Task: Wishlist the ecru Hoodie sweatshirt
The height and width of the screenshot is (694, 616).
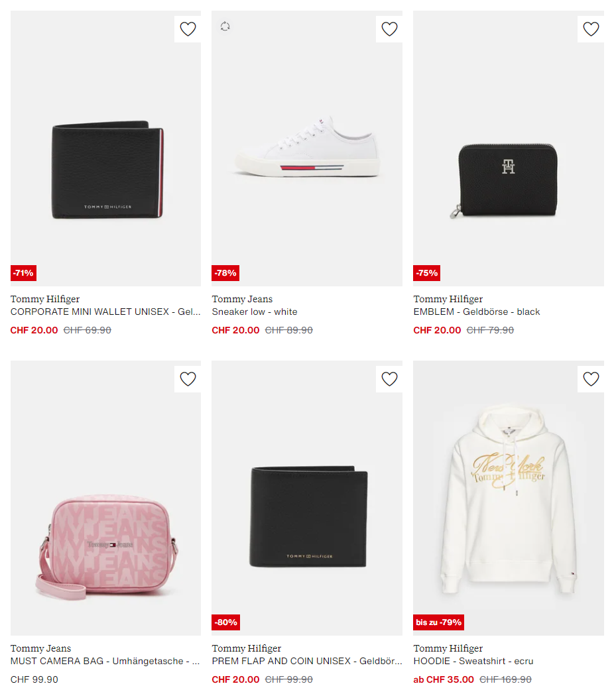Action: [591, 379]
